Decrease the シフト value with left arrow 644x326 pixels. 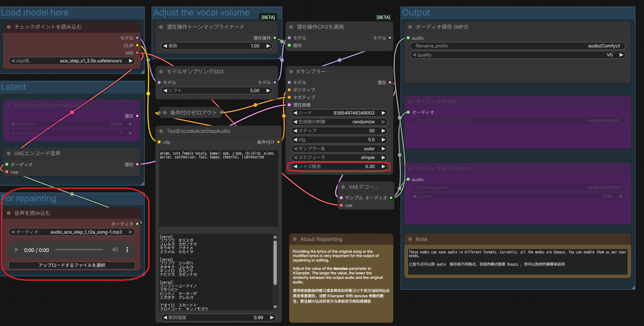pyautogui.click(x=165, y=91)
